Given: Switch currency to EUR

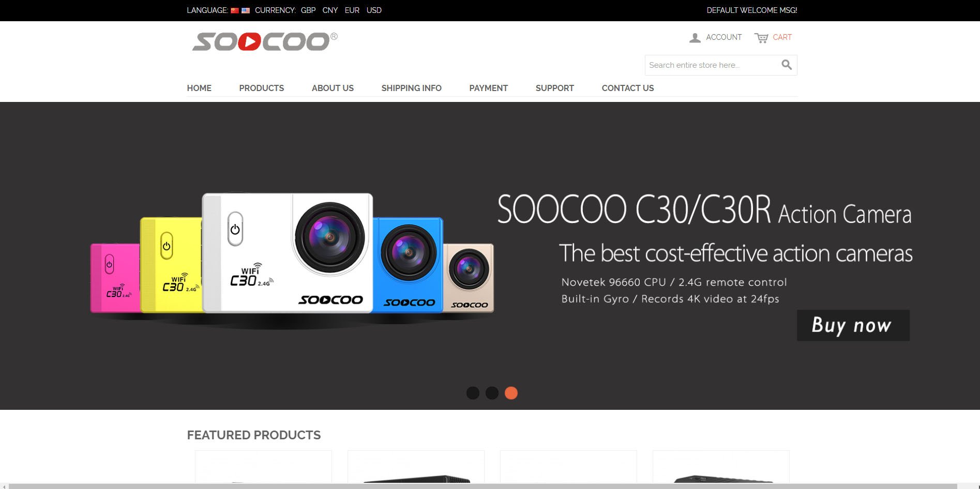Looking at the screenshot, I should 352,10.
